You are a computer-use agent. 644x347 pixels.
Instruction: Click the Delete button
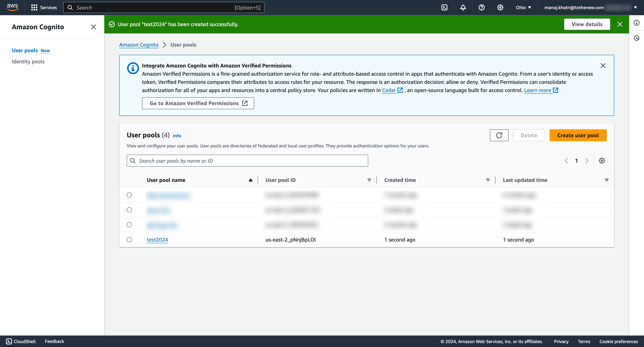click(529, 135)
